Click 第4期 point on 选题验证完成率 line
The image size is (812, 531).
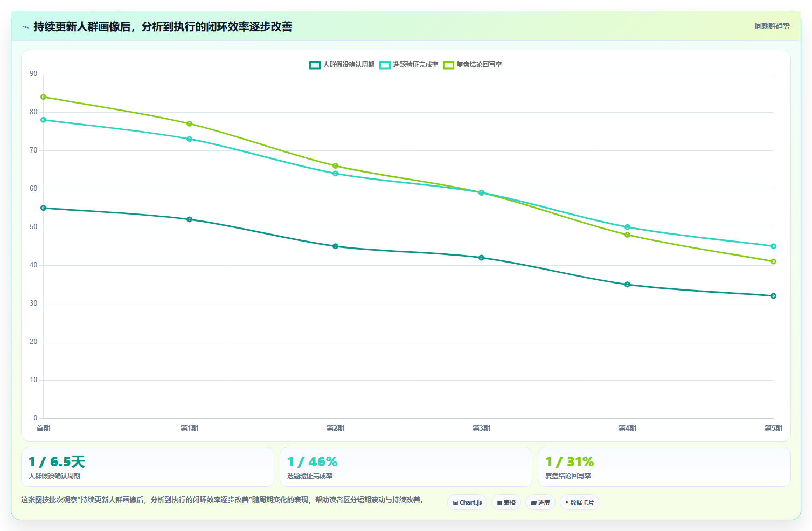click(627, 227)
